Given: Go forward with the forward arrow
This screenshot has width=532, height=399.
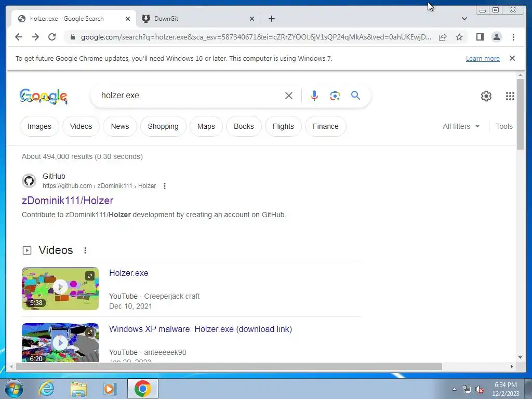Looking at the screenshot, I should [35, 37].
